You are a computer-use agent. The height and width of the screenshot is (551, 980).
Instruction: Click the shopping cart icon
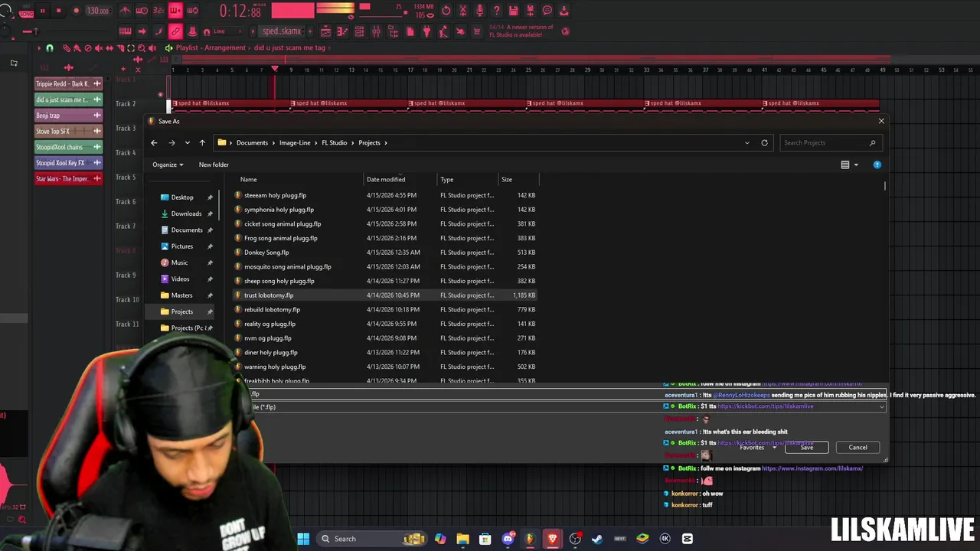[476, 31]
